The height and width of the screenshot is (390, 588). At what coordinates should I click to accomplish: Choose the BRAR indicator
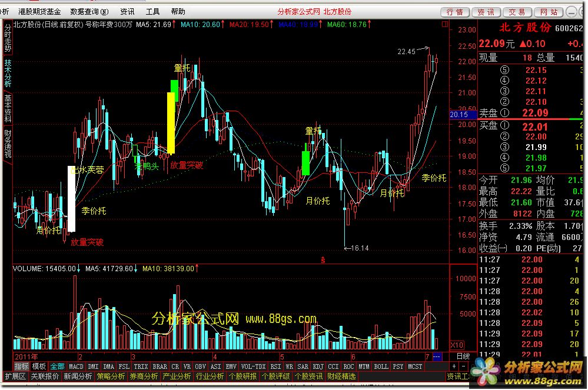click(160, 366)
